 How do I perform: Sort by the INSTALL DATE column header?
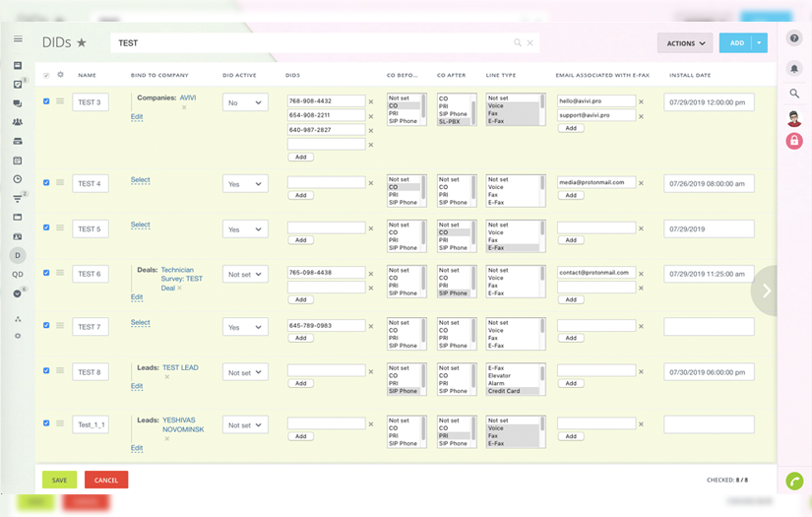690,75
